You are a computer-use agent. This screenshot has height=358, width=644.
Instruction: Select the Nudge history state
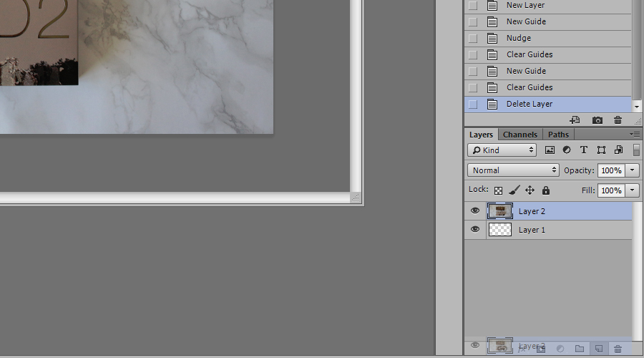pyautogui.click(x=518, y=38)
